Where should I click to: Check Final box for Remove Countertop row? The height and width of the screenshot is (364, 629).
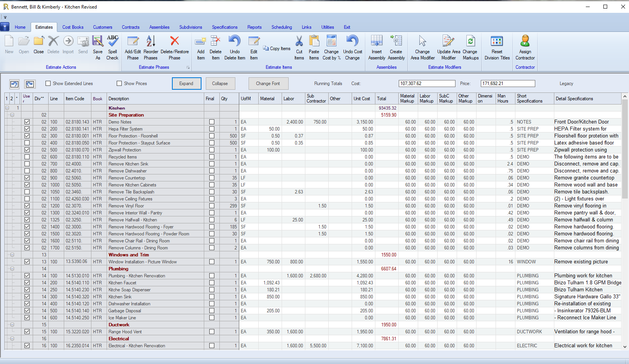click(212, 178)
